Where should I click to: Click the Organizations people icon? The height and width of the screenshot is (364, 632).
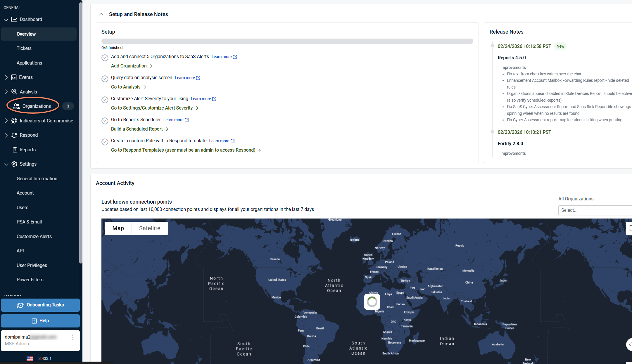tap(16, 106)
